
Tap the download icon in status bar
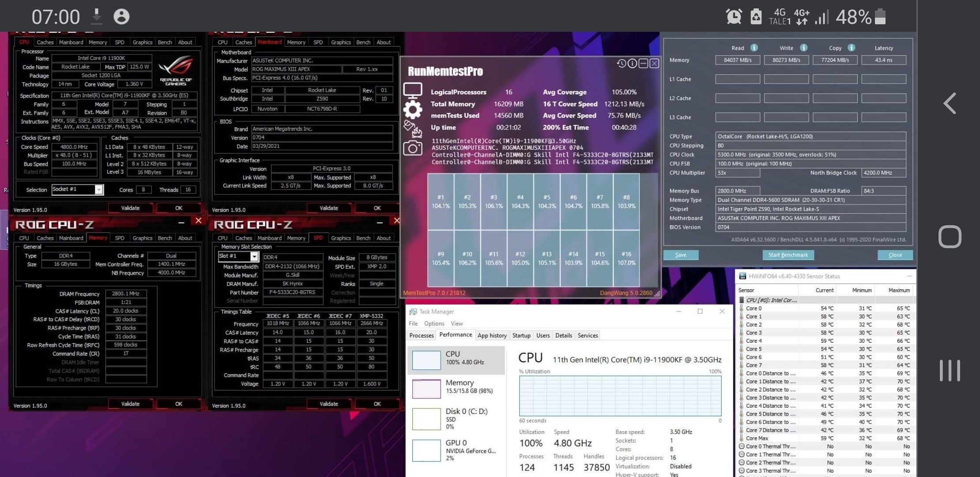(x=96, y=17)
